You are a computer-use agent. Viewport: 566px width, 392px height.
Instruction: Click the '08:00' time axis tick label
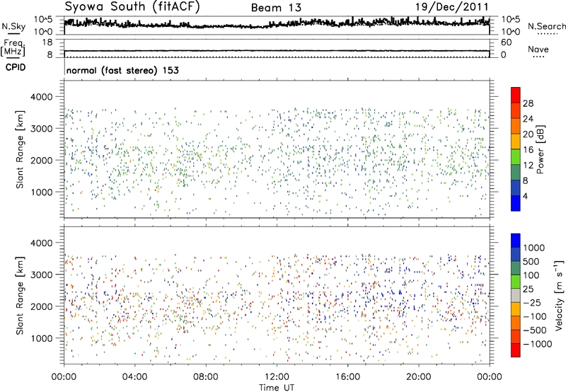pyautogui.click(x=206, y=377)
